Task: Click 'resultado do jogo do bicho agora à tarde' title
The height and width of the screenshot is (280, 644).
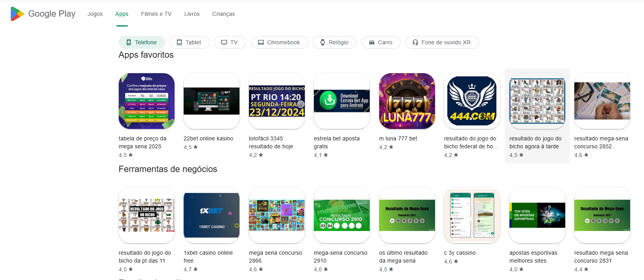Action: tap(536, 142)
